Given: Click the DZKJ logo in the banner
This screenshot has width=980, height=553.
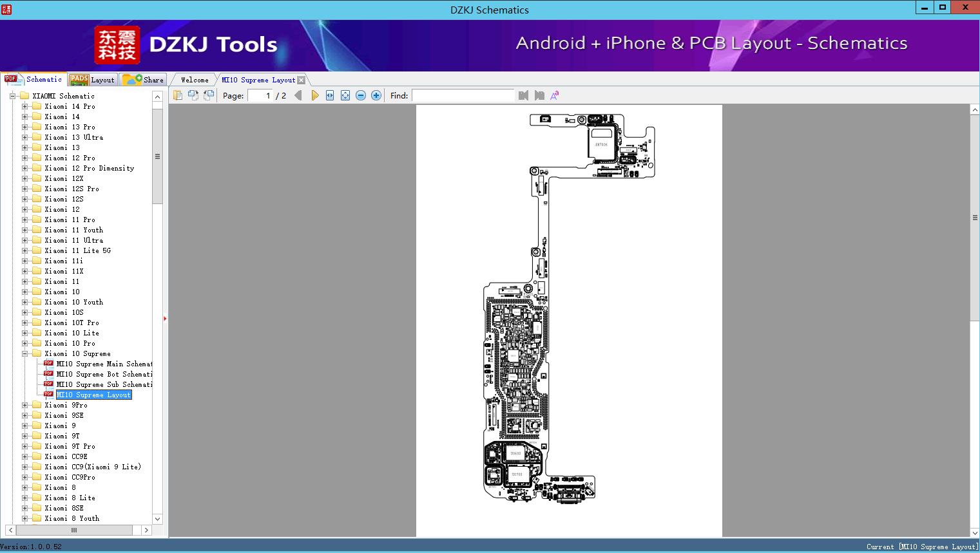Looking at the screenshot, I should coord(117,44).
